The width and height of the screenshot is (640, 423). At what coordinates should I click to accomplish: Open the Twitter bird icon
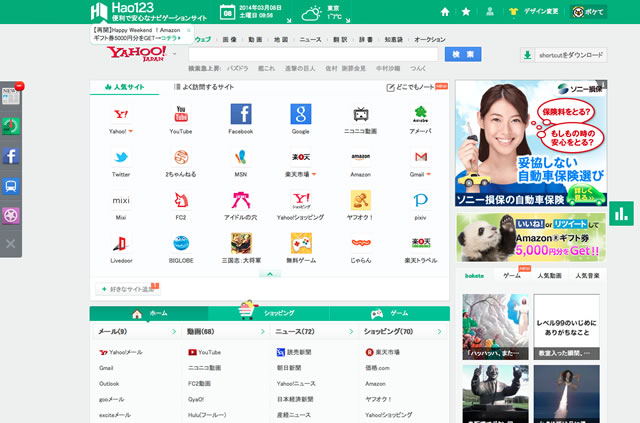pos(121,157)
